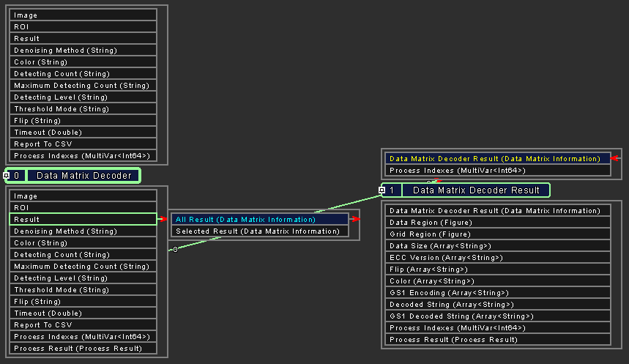Select Detecting Level output row
Viewport: 629px width, 364px height.
coord(83,278)
